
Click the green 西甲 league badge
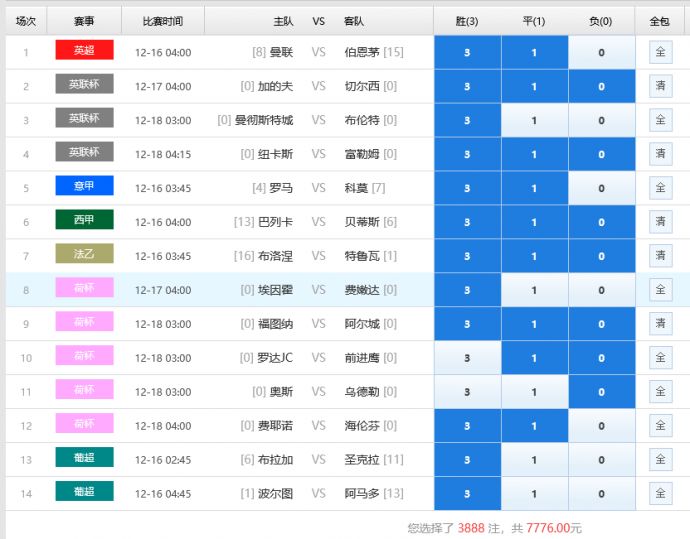pos(84,220)
